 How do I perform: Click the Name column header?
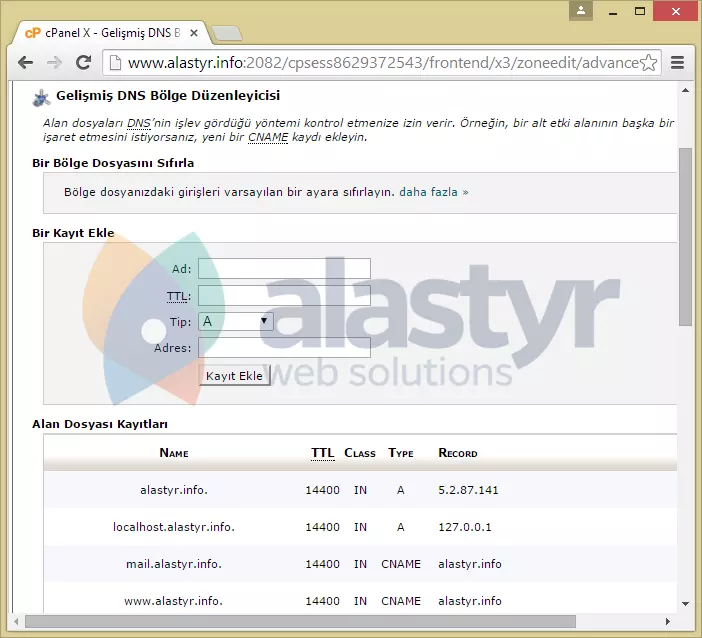[x=174, y=453]
